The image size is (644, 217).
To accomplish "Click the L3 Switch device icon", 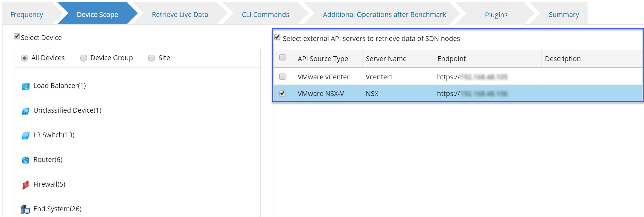I will pyautogui.click(x=26, y=135).
